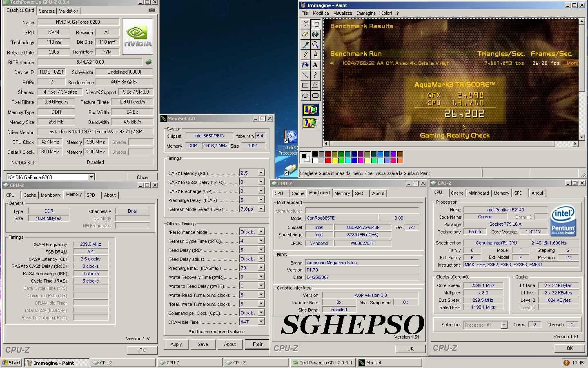588x368 pixels.
Task: Choose the Eraser tool in Paint
Action: click(305, 34)
